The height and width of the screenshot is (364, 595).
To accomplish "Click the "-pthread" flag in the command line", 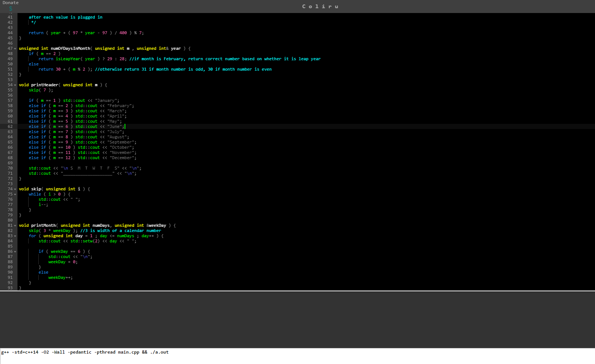I will click(x=105, y=352).
